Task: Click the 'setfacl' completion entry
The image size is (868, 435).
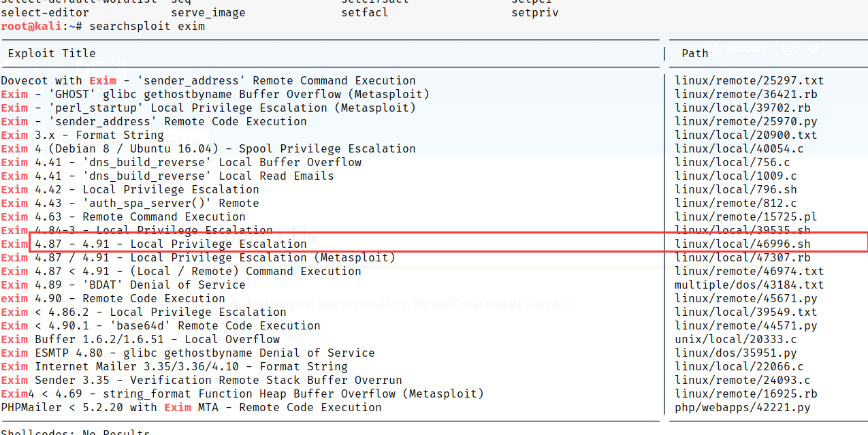Action: [x=365, y=12]
